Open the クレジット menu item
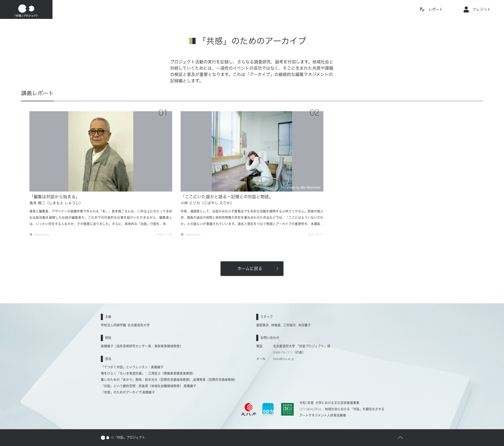 point(481,9)
